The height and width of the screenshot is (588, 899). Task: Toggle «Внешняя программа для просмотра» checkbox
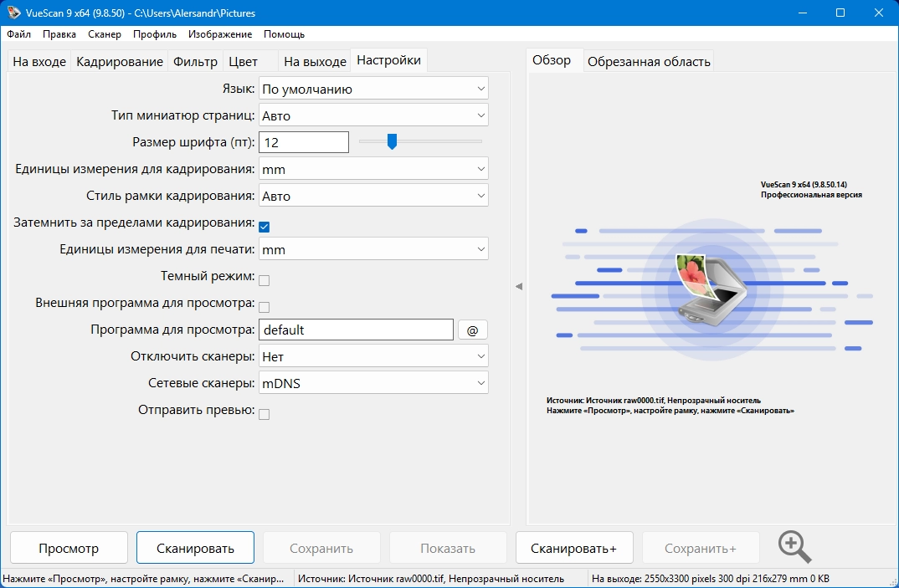[265, 307]
